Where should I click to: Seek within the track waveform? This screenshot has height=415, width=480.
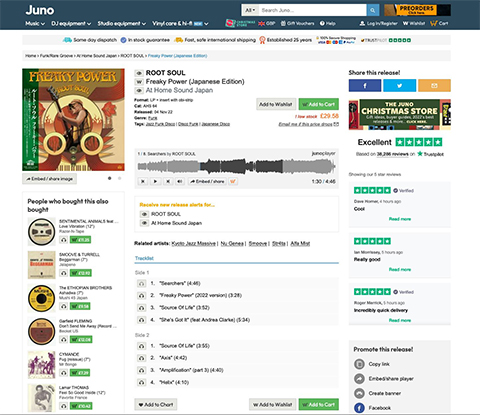point(236,166)
